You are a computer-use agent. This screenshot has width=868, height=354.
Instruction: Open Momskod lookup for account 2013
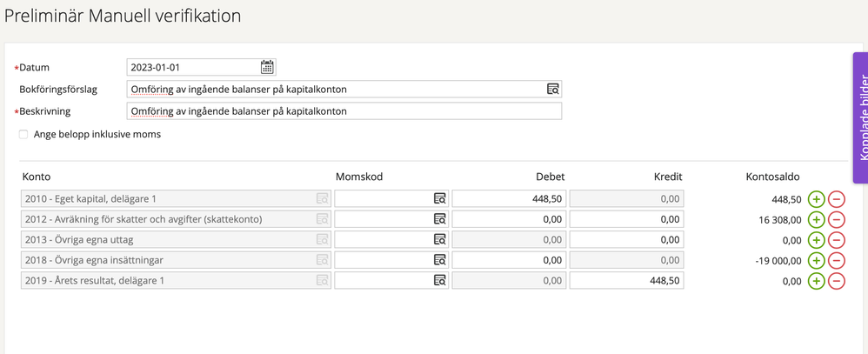coord(439,239)
